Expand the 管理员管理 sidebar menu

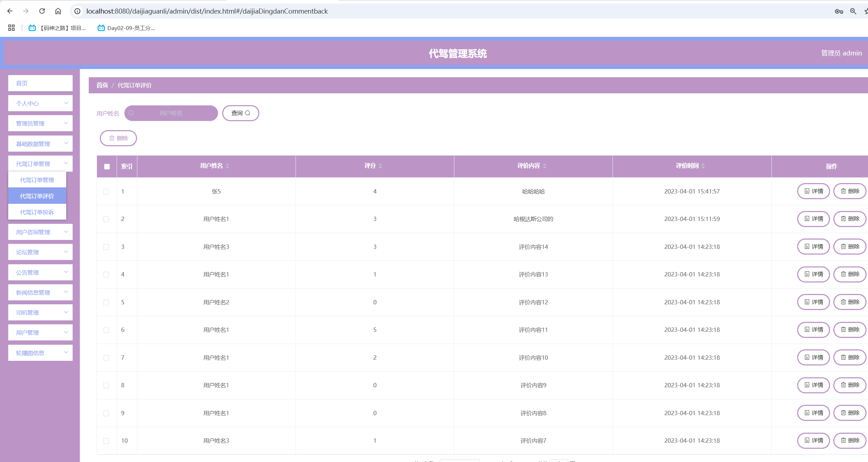pos(40,123)
